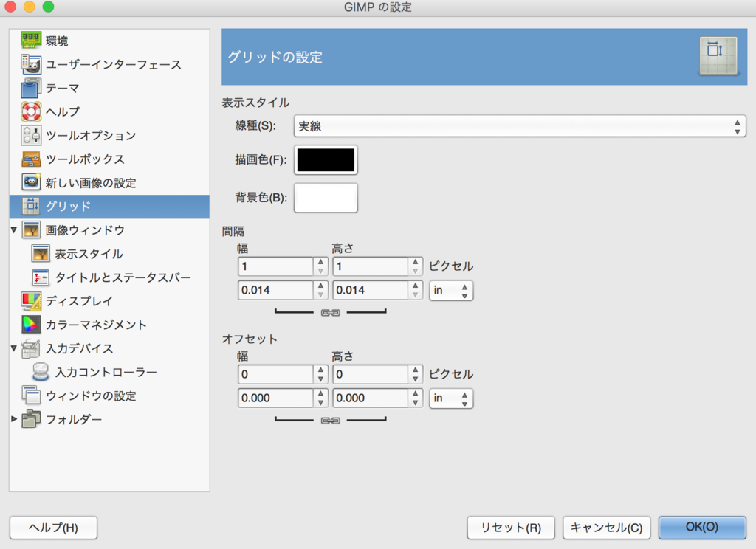Increase 間隔 width pixel stepper
This screenshot has height=549, width=756.
point(320,262)
